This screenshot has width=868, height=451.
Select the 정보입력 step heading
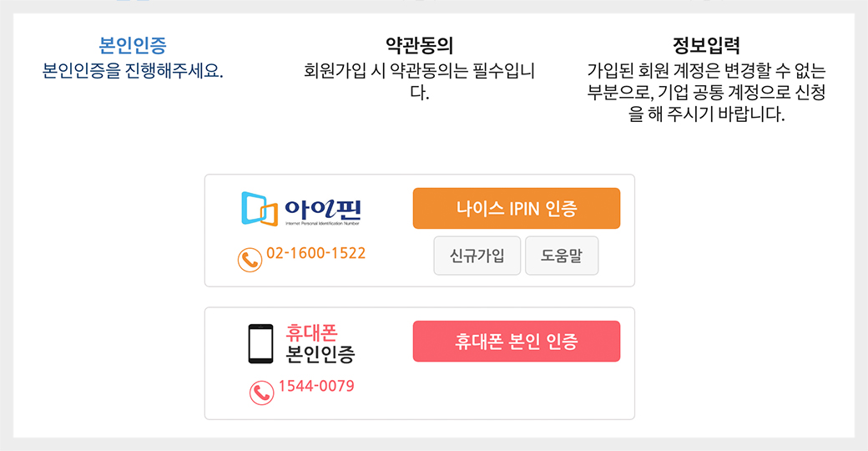pos(706,45)
